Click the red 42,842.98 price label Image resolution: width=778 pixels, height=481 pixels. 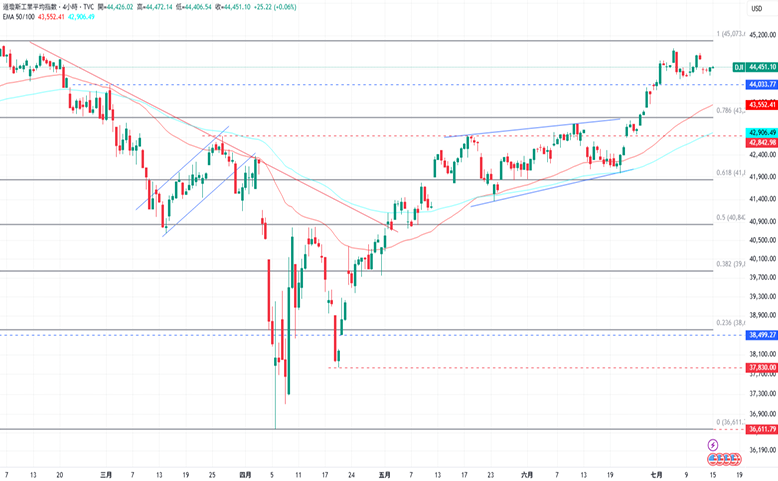pos(762,142)
